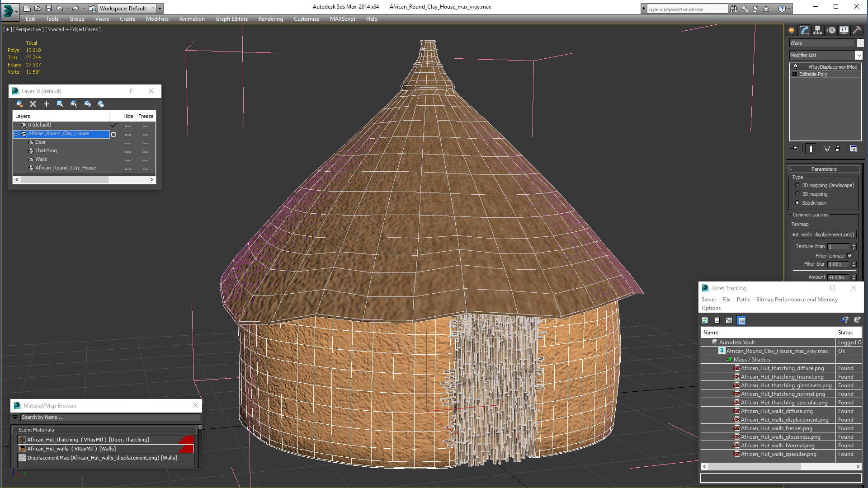Click the Walls object color swatch
The height and width of the screenshot is (488, 868).
[x=860, y=43]
